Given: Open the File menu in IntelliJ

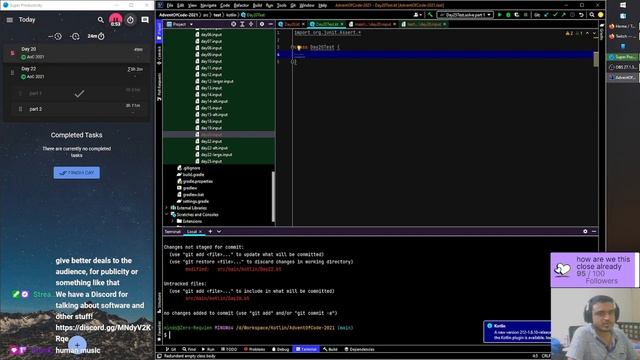Looking at the screenshot, I should coord(170,5).
